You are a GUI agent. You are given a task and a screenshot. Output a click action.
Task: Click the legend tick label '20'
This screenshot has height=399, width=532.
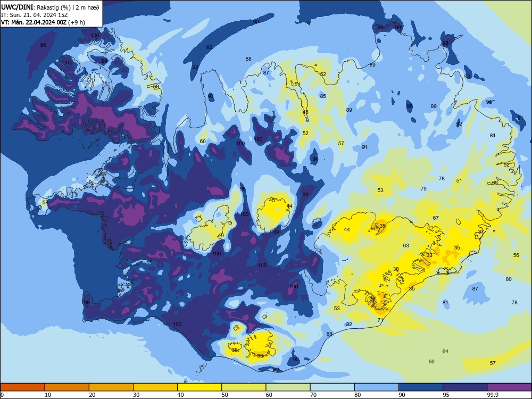(x=92, y=395)
